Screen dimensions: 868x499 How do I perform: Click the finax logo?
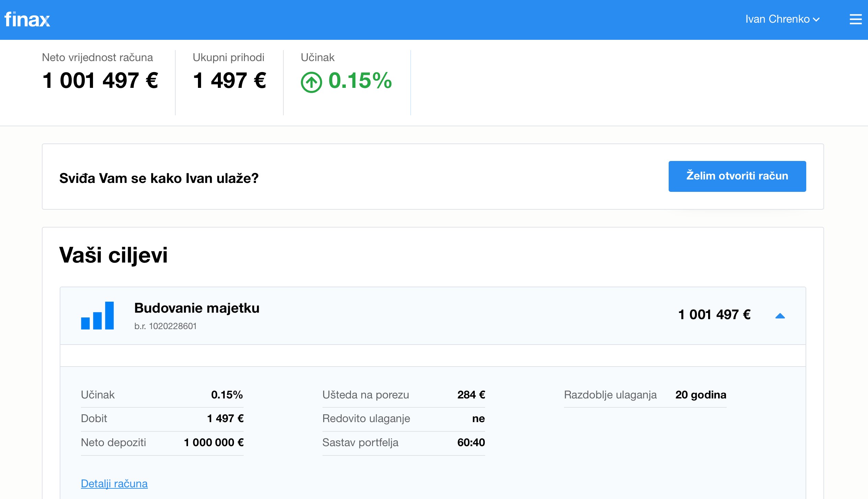(x=27, y=20)
